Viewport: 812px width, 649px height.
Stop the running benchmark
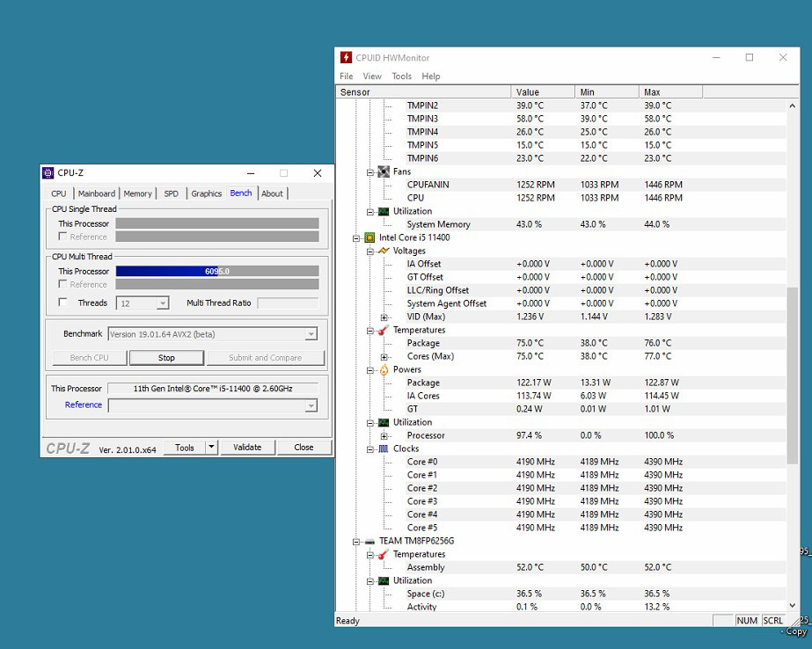(166, 358)
